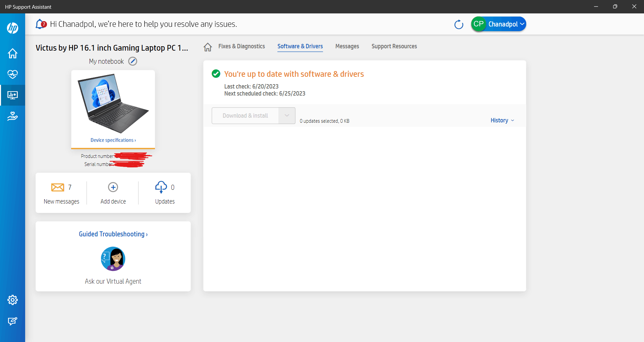644x342 pixels.
Task: Click the Add device label
Action: [x=113, y=202]
